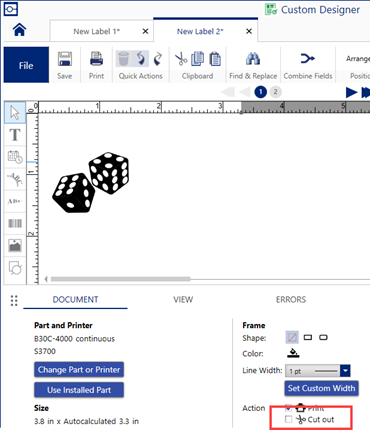Click the Save icon
Screen dimensions: 370x430
pos(65,59)
